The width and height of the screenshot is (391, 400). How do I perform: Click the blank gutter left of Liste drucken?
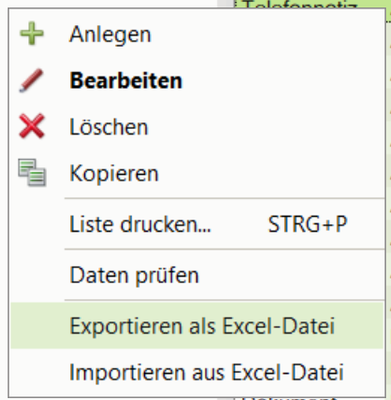[37, 224]
